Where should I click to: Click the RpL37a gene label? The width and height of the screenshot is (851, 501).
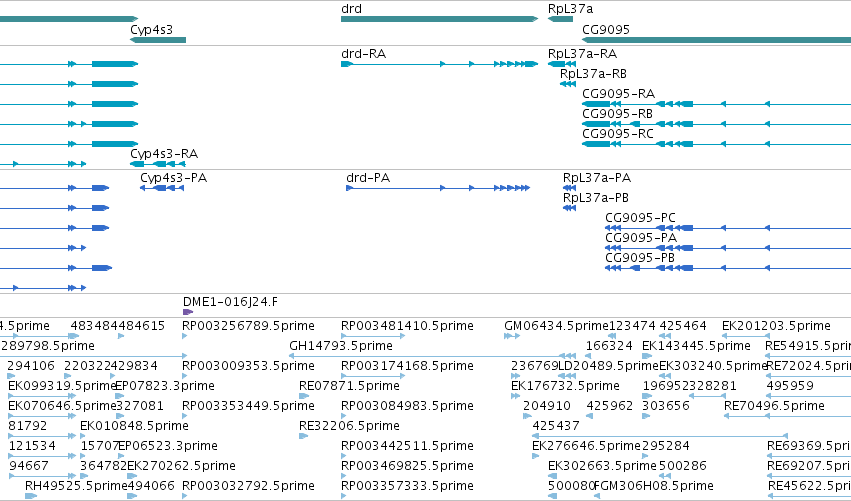[x=570, y=9]
